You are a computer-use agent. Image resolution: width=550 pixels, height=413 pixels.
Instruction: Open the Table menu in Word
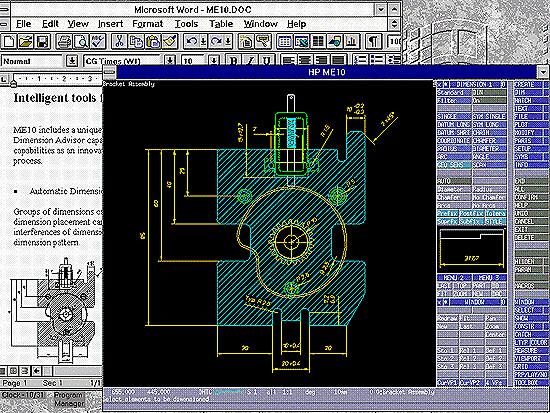point(221,24)
